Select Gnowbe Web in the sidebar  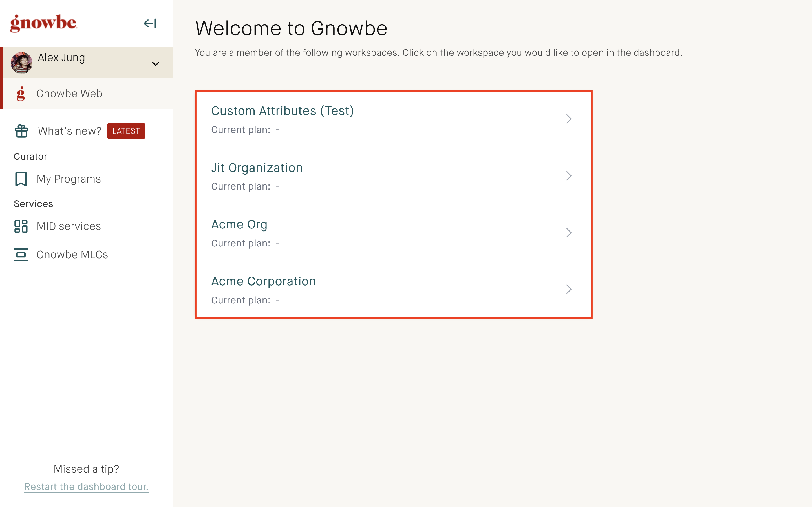pos(69,94)
